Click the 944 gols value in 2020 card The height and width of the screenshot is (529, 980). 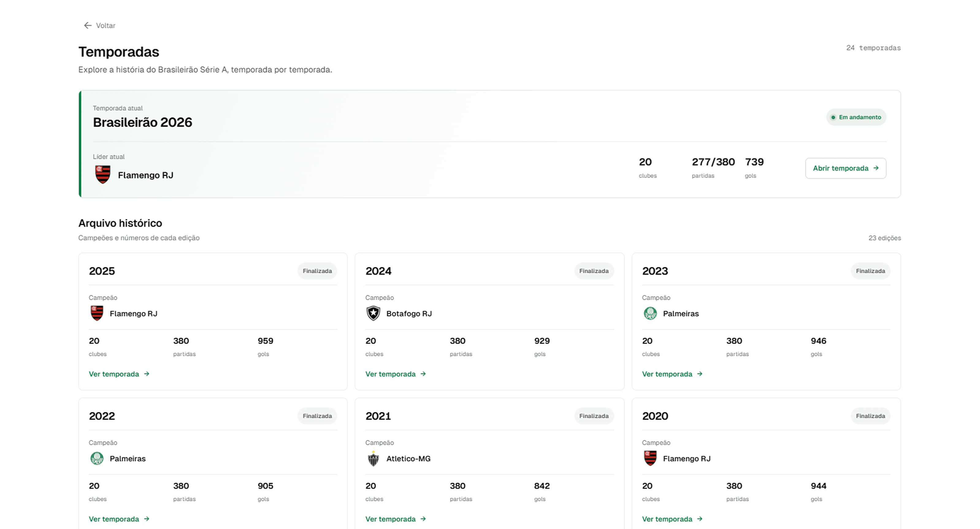point(818,486)
